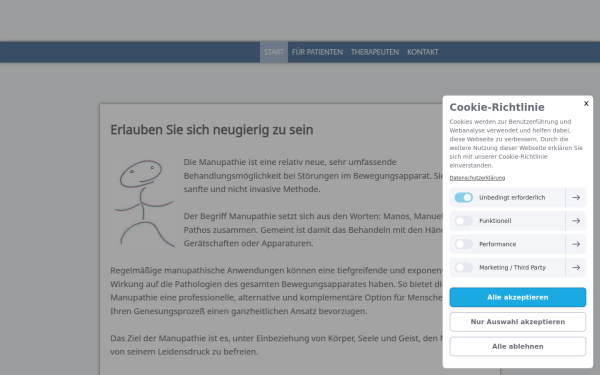Enable the Performance cookies switch
The height and width of the screenshot is (375, 600).
point(463,244)
